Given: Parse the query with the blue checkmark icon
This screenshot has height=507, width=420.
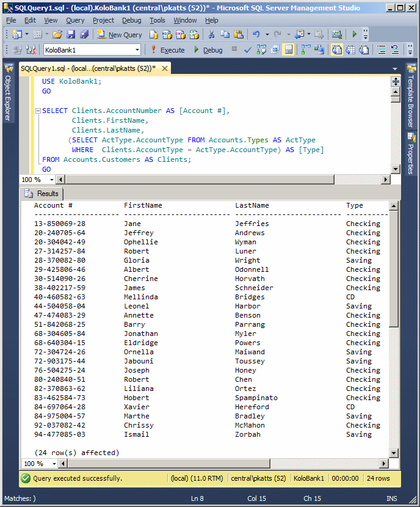Looking at the screenshot, I should [x=248, y=50].
